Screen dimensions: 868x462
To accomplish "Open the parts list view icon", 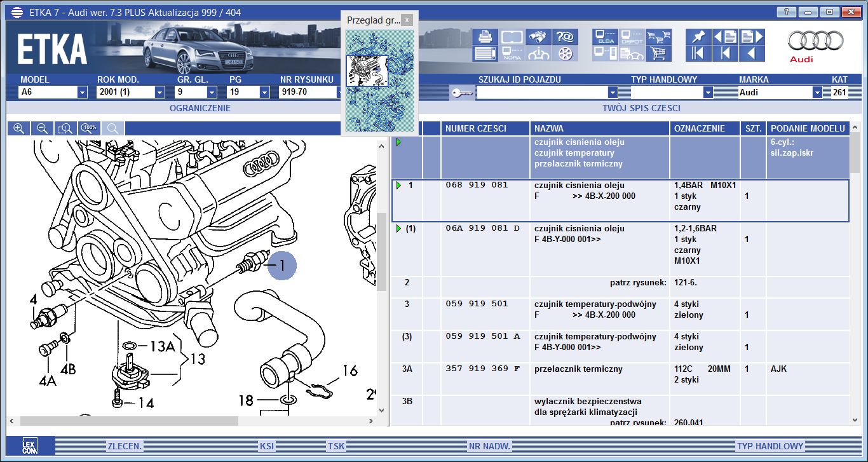I will pyautogui.click(x=485, y=53).
